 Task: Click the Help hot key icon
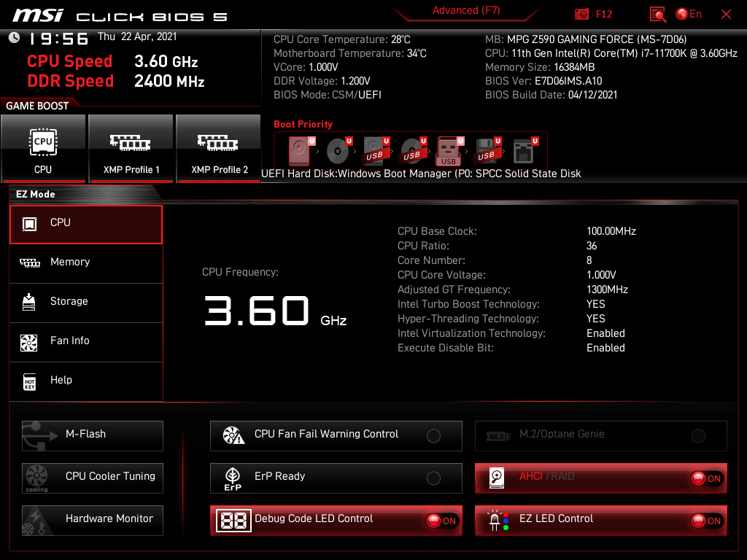click(x=29, y=382)
